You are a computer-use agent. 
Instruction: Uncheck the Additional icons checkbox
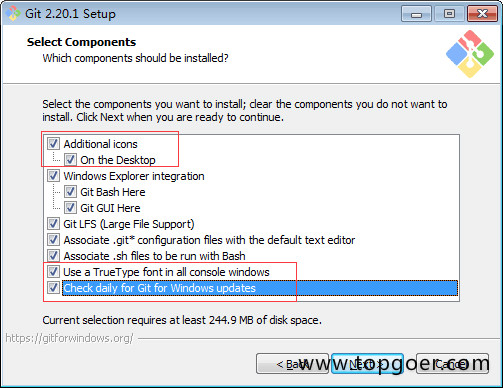[53, 144]
